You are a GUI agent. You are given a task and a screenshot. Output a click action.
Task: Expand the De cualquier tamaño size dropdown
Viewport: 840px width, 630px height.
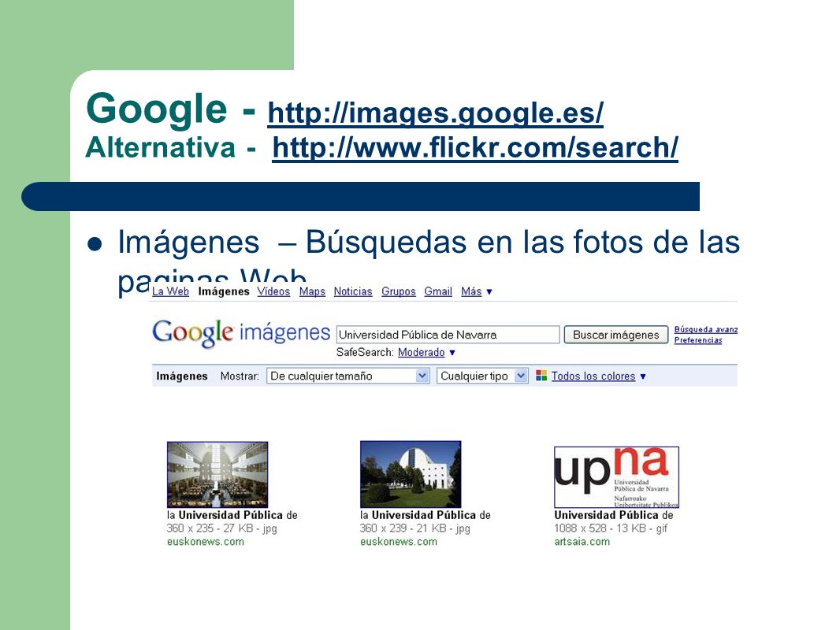pos(348,376)
